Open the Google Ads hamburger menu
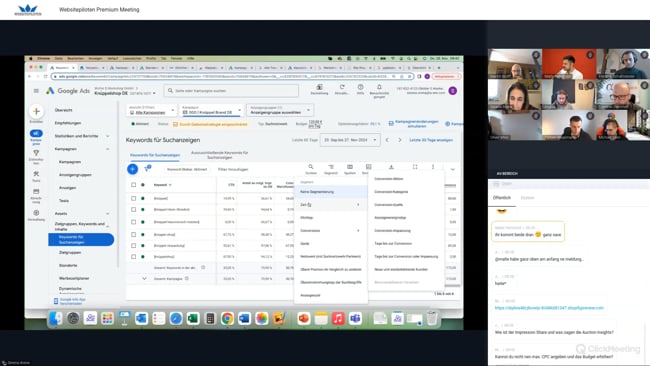 click(36, 91)
